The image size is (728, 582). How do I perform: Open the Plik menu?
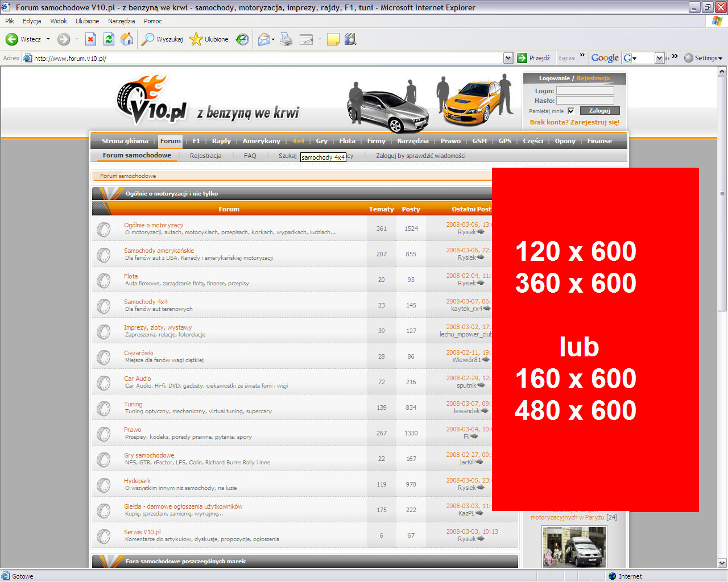pyautogui.click(x=10, y=21)
